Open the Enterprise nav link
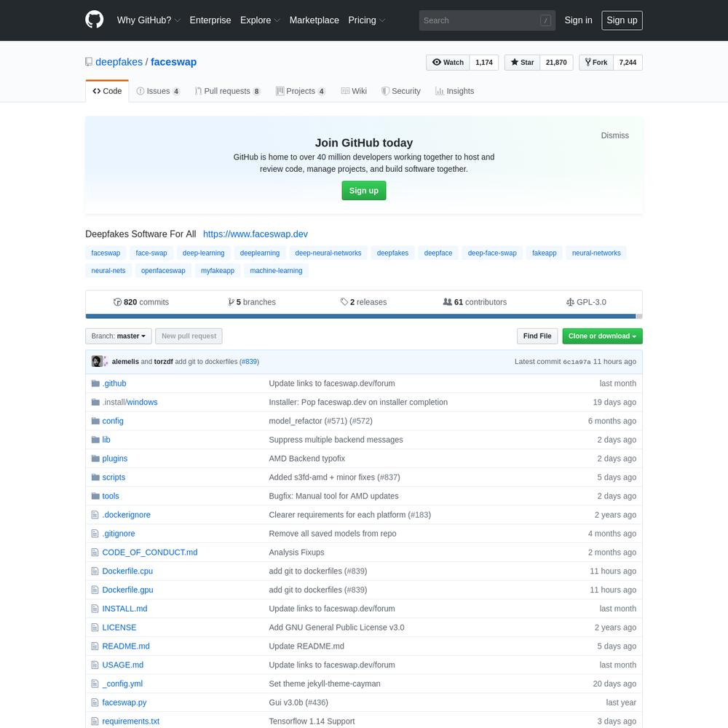This screenshot has height=728, width=728. [x=210, y=20]
